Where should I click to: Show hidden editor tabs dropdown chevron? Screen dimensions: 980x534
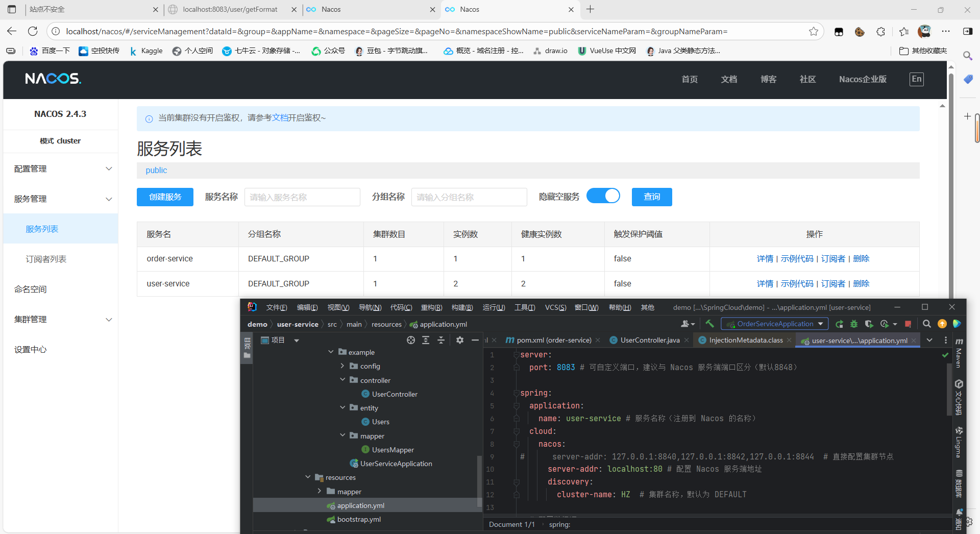coord(929,340)
